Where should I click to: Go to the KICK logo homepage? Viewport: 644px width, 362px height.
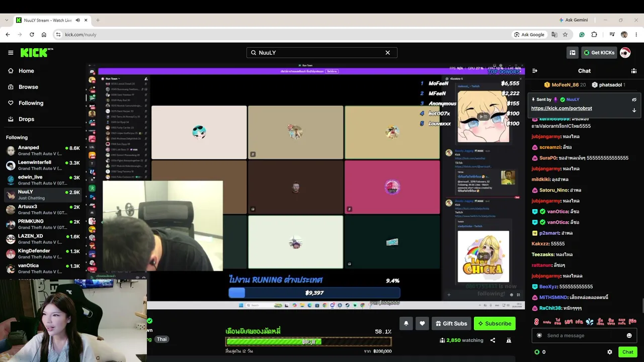click(37, 52)
